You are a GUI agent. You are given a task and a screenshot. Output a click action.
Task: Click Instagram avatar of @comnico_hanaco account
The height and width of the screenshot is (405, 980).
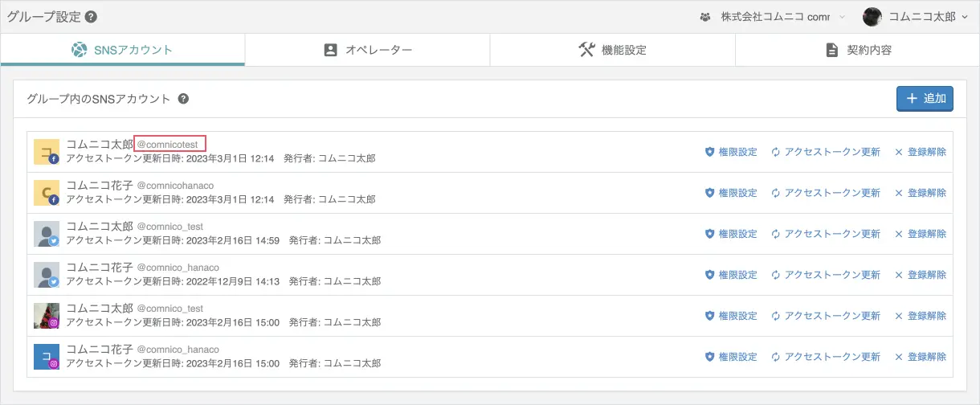coord(47,356)
